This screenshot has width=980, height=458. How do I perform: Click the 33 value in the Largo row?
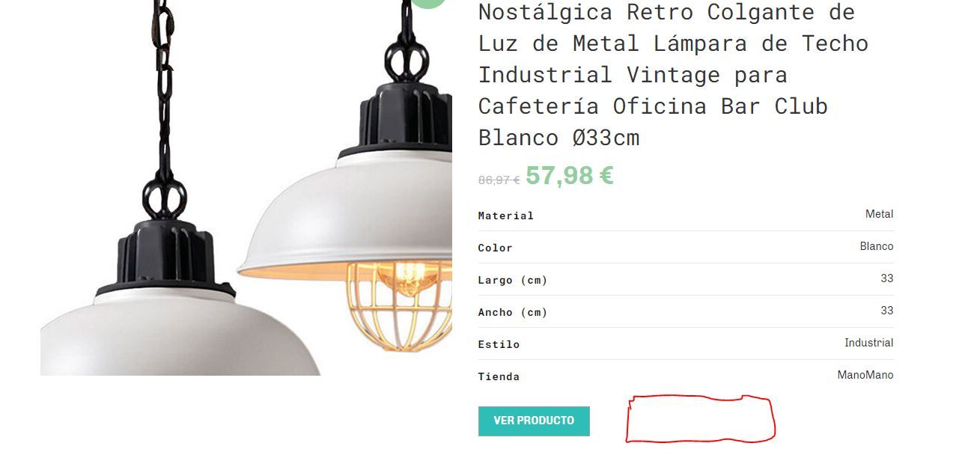tap(887, 278)
